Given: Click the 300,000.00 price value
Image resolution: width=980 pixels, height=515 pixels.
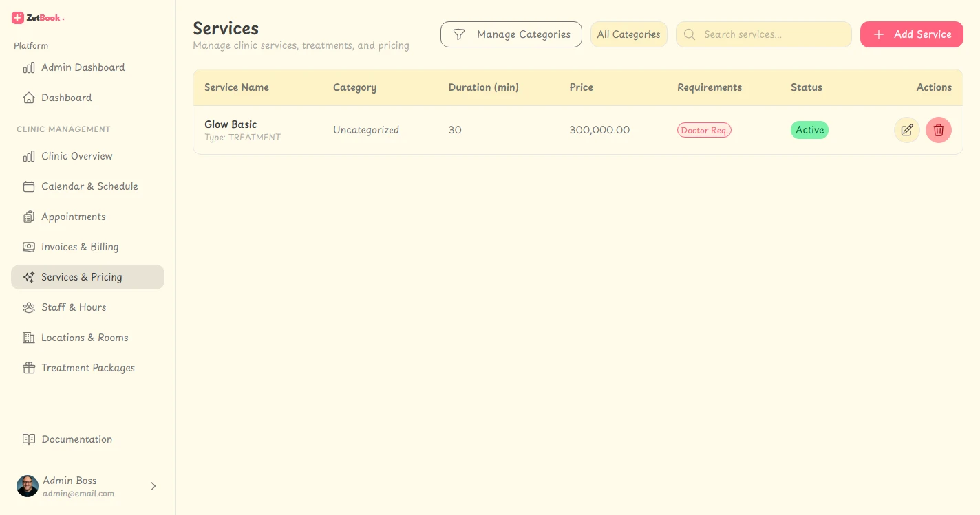Looking at the screenshot, I should coord(599,130).
